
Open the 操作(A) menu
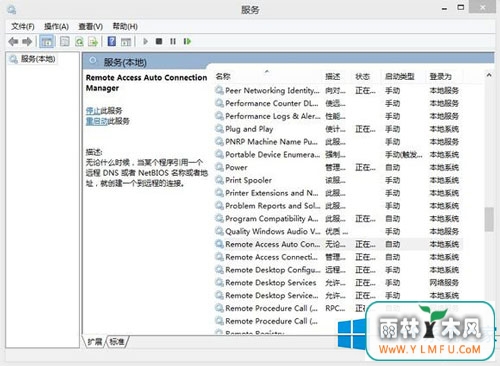point(56,26)
